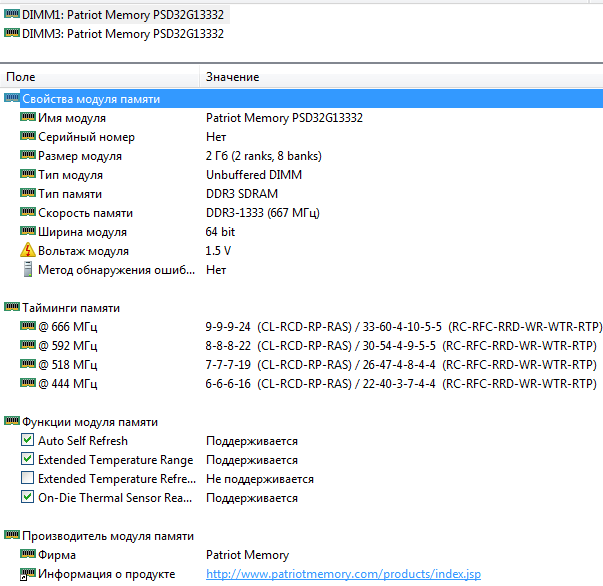Toggle the On-Die Thermal Sensor Rea... checkbox
The image size is (603, 586).
coord(27,497)
